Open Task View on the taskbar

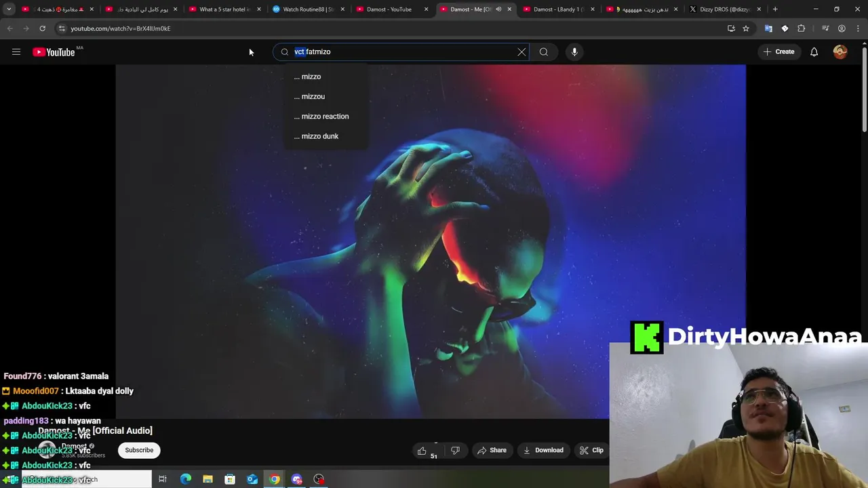tap(163, 479)
